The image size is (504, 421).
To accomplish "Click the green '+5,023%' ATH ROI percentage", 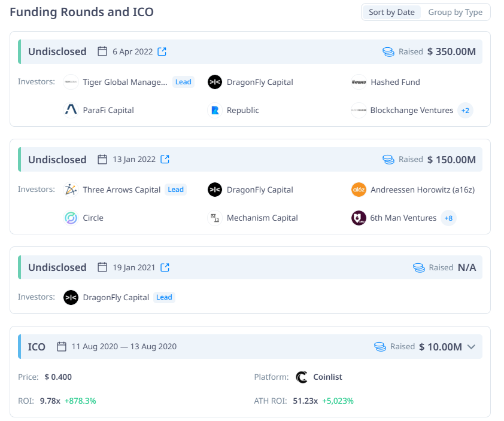I will point(338,401).
